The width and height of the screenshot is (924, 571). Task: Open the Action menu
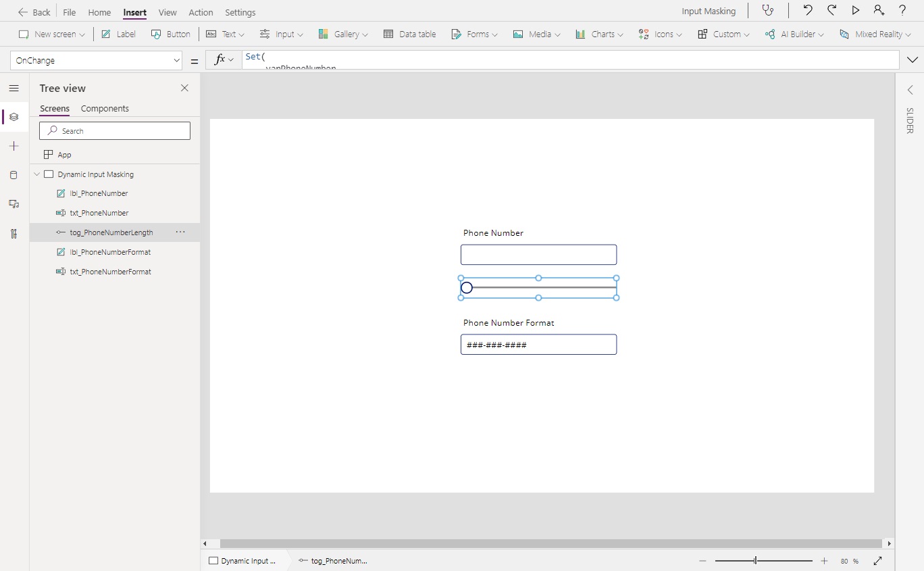tap(201, 12)
